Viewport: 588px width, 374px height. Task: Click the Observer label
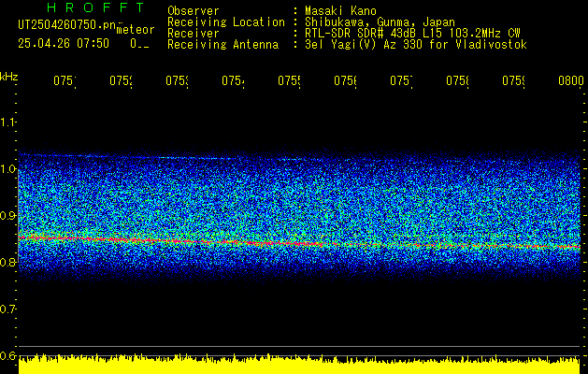tap(194, 10)
